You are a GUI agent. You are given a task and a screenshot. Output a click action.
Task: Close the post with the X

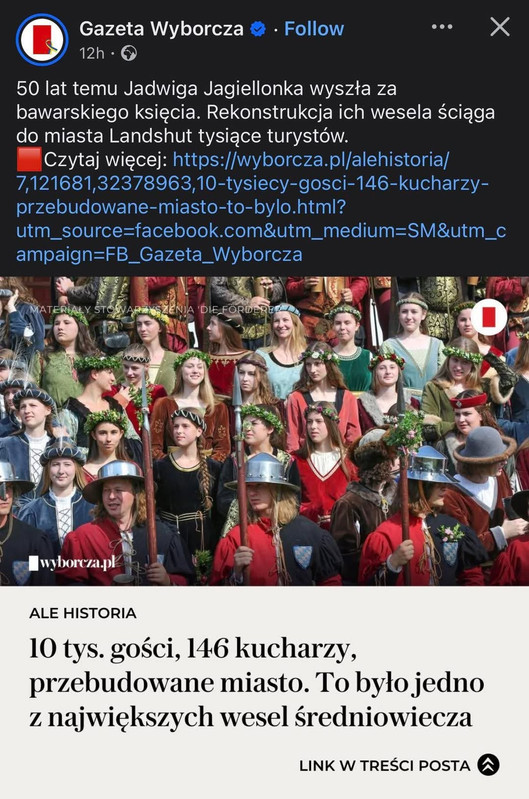pos(500,26)
